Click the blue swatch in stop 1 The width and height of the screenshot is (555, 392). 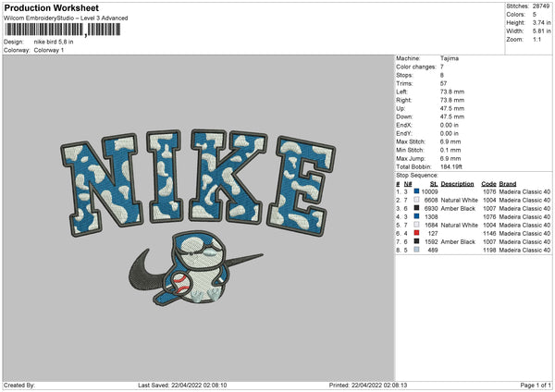(x=416, y=191)
